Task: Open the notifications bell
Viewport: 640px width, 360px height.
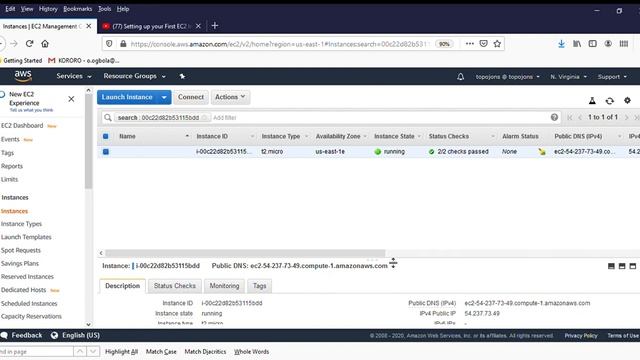Action: (x=460, y=76)
